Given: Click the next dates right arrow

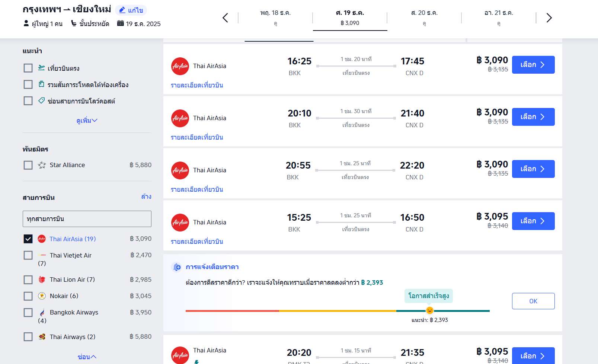Looking at the screenshot, I should [x=549, y=18].
